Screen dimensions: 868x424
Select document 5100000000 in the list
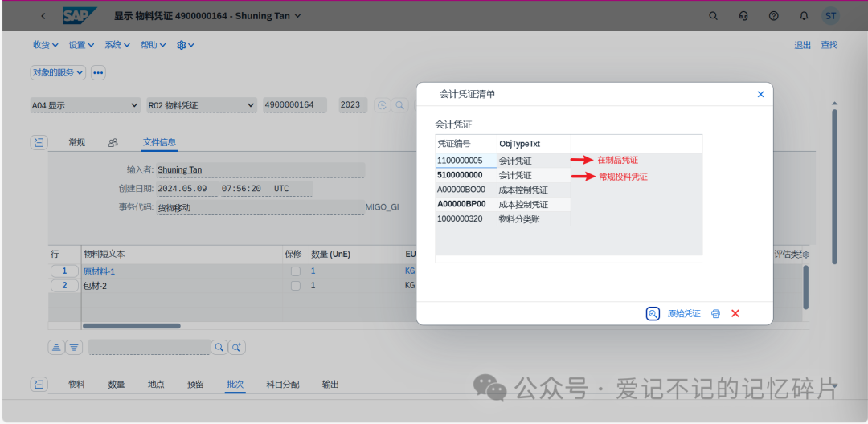(x=465, y=175)
